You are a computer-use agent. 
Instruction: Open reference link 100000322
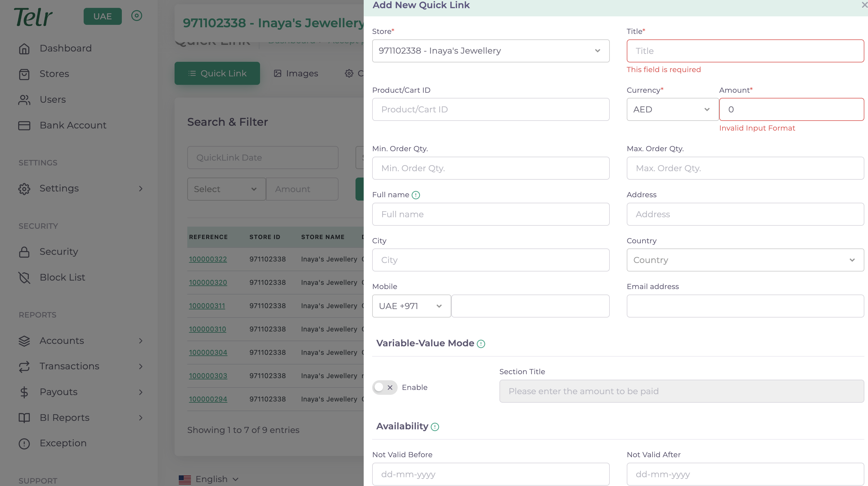tap(208, 259)
